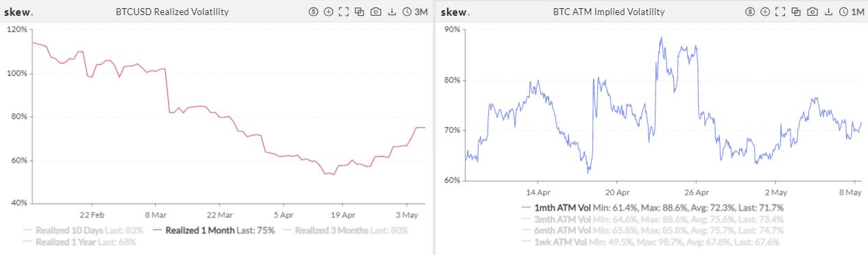The width and height of the screenshot is (868, 255).
Task: Click dollar currency icon on Implied Volatility chart
Action: click(x=750, y=12)
